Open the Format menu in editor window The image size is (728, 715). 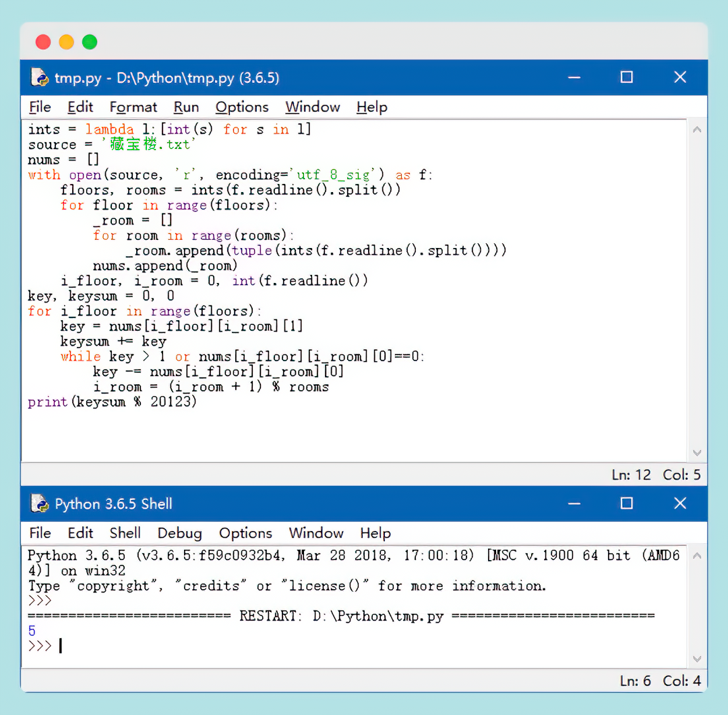coord(133,107)
